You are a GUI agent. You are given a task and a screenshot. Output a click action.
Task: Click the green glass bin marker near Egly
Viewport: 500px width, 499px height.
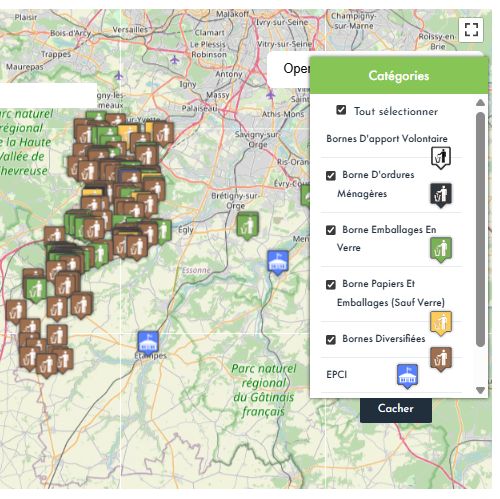247,226
